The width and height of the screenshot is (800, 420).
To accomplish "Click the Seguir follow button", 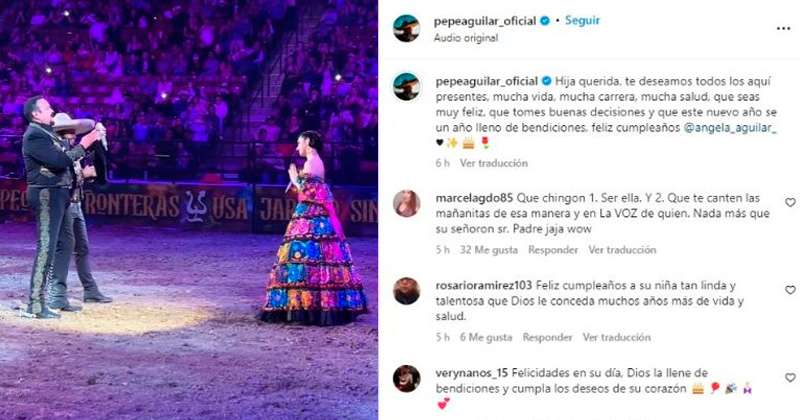I will tap(582, 20).
